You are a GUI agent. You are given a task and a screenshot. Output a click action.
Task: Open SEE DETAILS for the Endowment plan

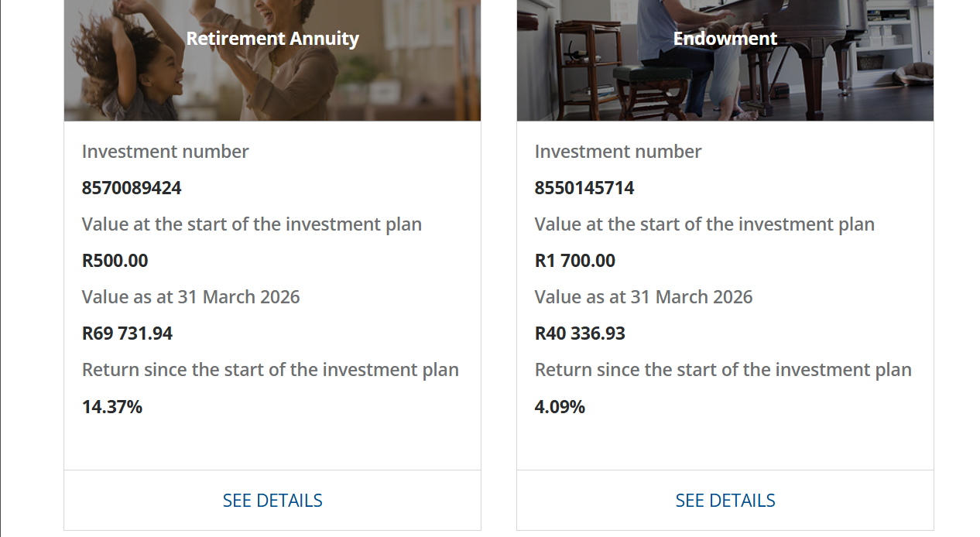(725, 501)
